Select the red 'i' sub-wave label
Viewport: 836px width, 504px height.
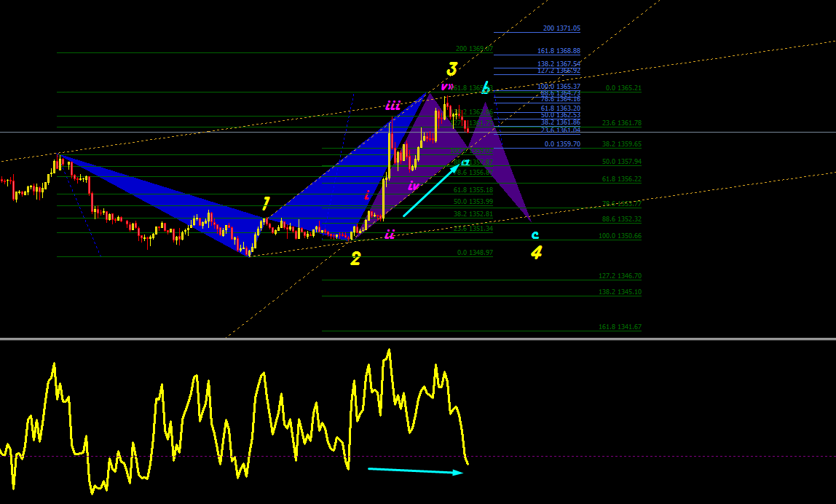367,195
